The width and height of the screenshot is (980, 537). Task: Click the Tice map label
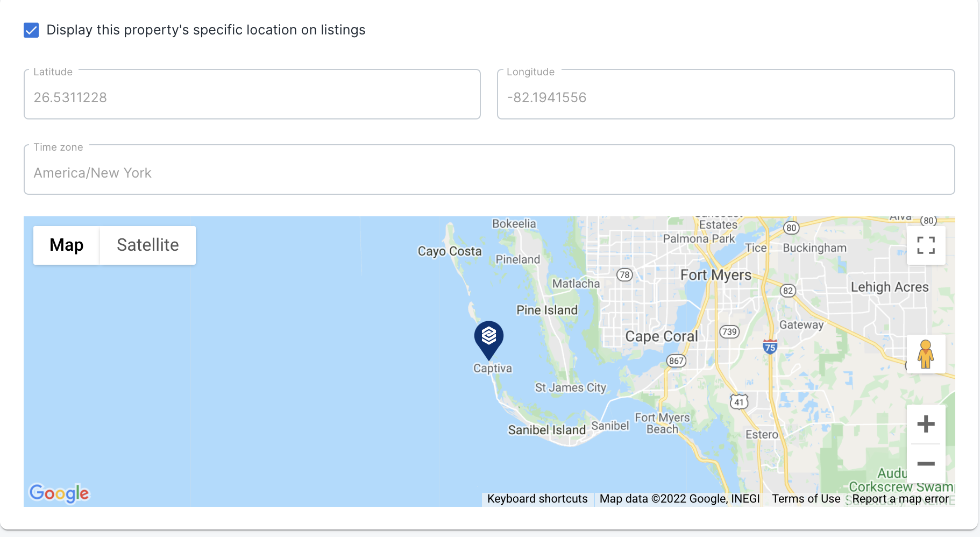pyautogui.click(x=756, y=248)
